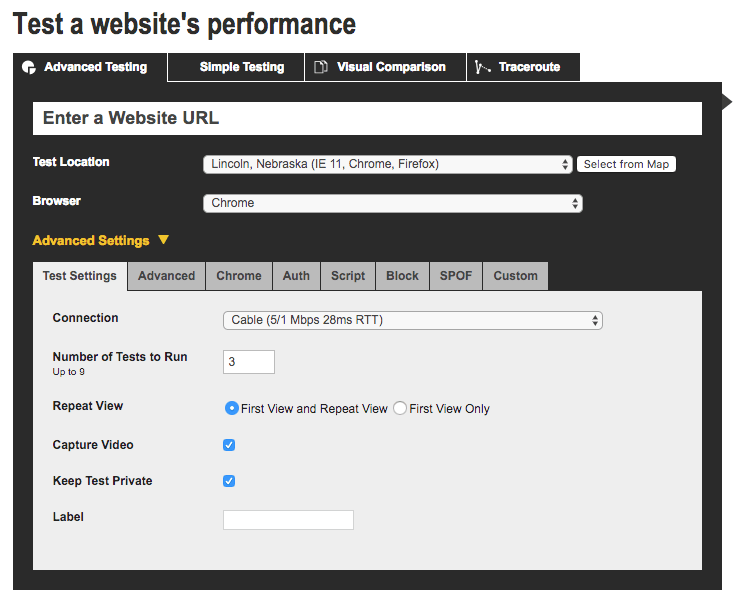Click the Traceroute graph icon
Viewport: 736px width, 599px height.
point(482,67)
